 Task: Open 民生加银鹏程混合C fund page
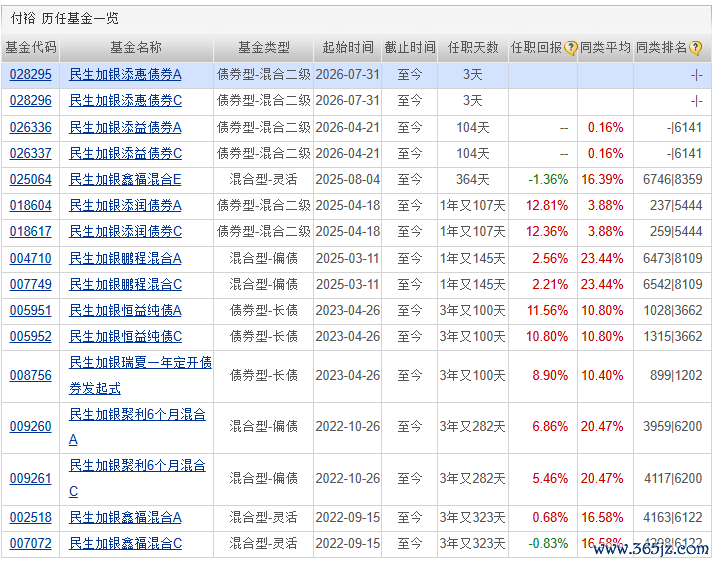(126, 285)
